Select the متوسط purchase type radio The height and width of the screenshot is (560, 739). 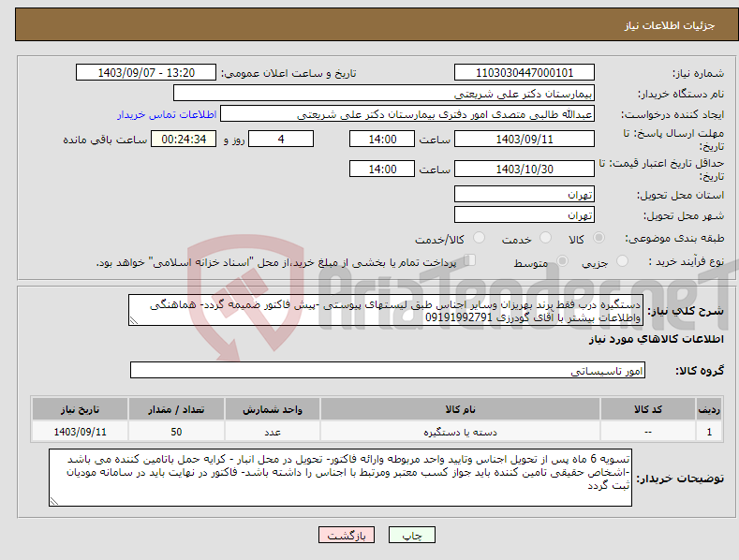[x=562, y=260]
